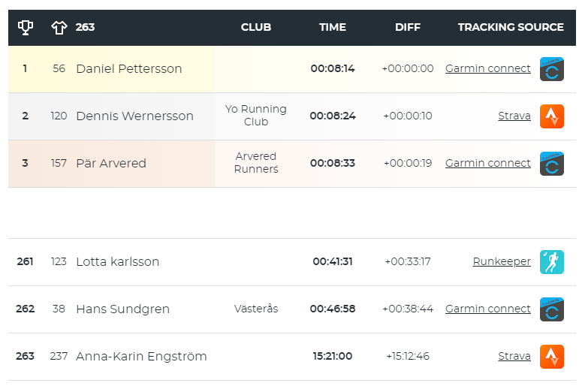Follow Garmin connect link for Hans Sundgren

coord(488,309)
